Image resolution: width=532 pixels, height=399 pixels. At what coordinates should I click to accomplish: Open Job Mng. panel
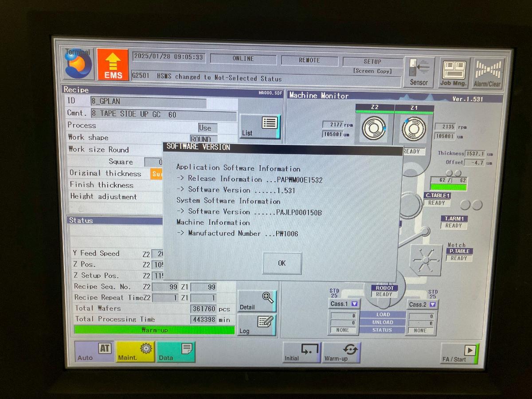(454, 73)
